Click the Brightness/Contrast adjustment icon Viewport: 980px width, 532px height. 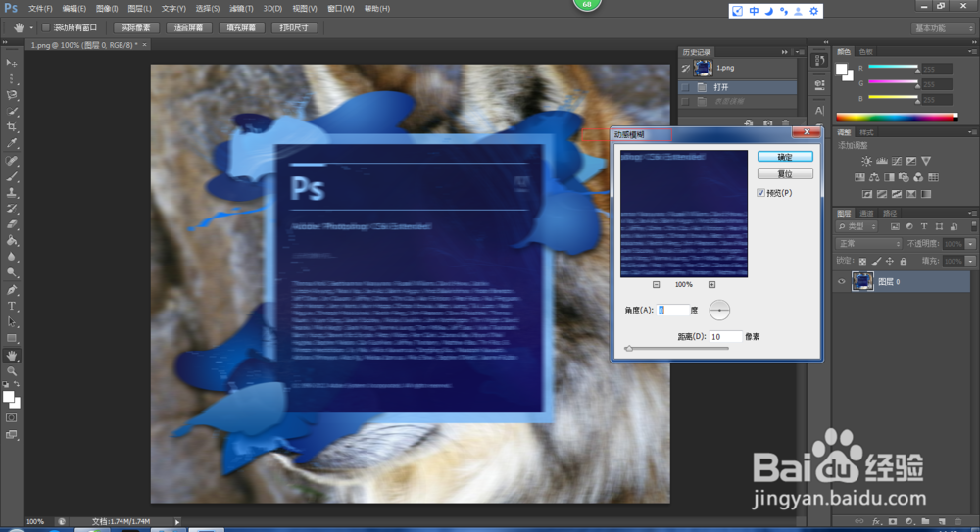(x=867, y=162)
